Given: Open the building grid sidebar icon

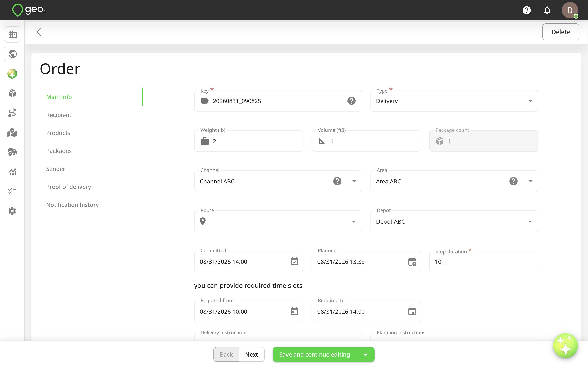Looking at the screenshot, I should pos(12,34).
